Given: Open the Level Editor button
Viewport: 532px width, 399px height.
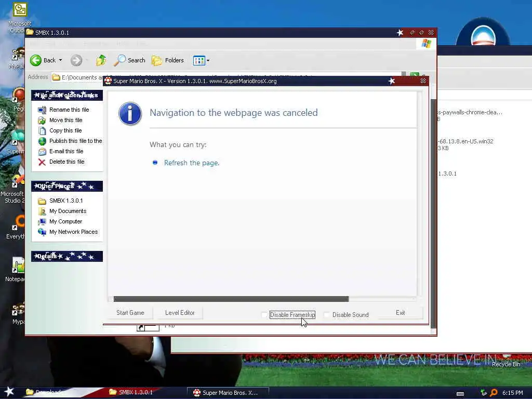Looking at the screenshot, I should [x=180, y=313].
